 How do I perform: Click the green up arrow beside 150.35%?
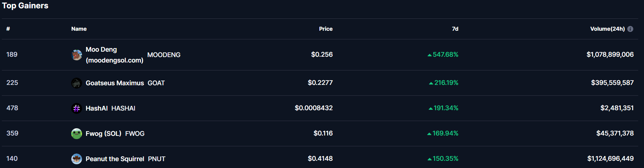[x=429, y=159]
